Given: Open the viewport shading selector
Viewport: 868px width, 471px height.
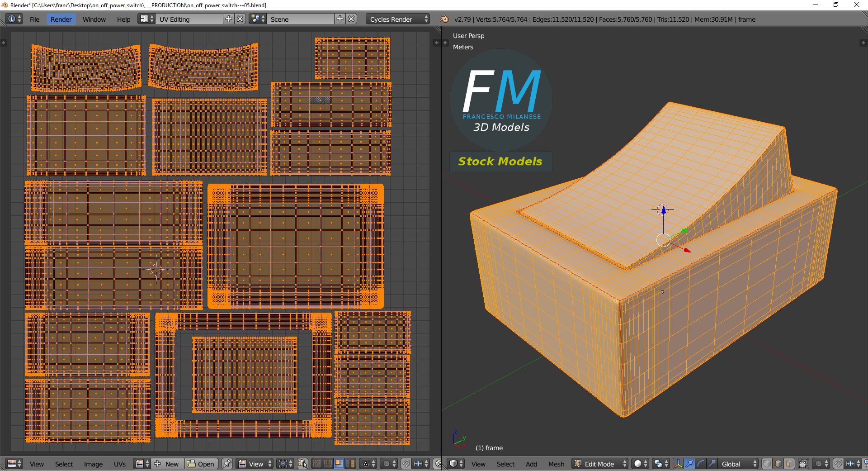Looking at the screenshot, I should click(x=640, y=464).
